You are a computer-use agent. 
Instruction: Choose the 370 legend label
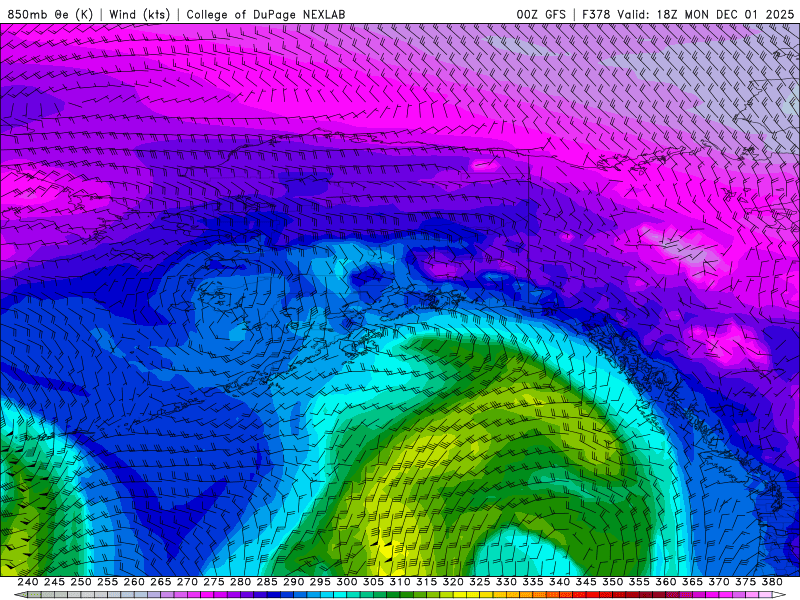[x=719, y=582]
